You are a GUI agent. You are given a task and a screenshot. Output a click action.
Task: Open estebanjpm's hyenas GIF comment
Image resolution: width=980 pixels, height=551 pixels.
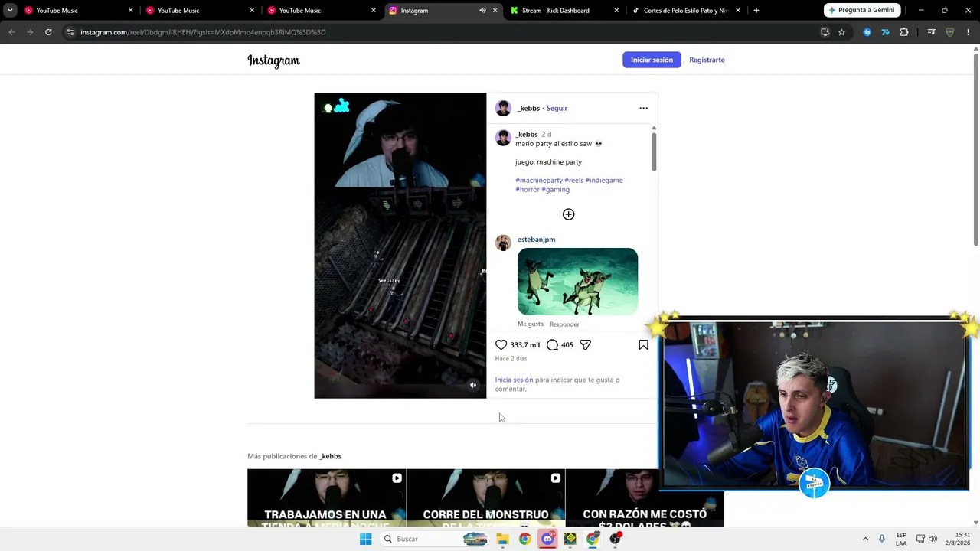pos(577,282)
